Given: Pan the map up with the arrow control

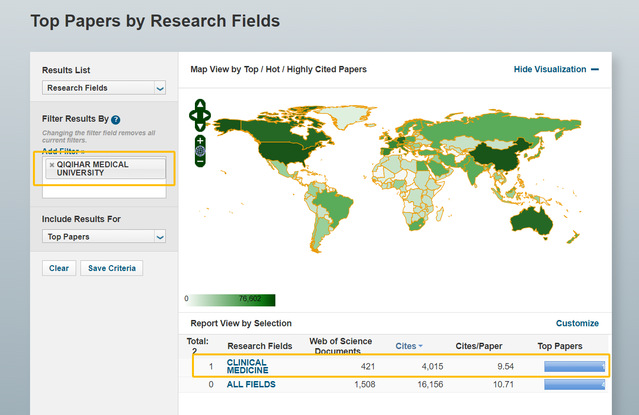Looking at the screenshot, I should [200, 104].
